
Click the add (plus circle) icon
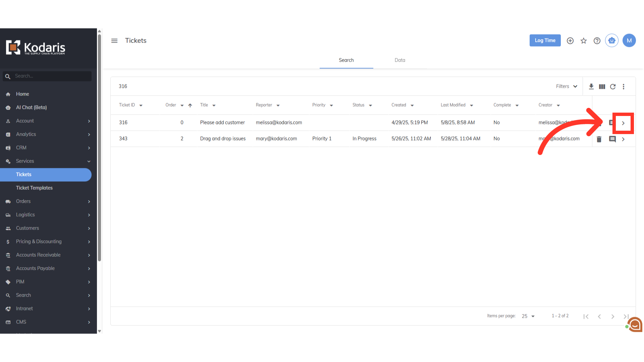coord(570,41)
